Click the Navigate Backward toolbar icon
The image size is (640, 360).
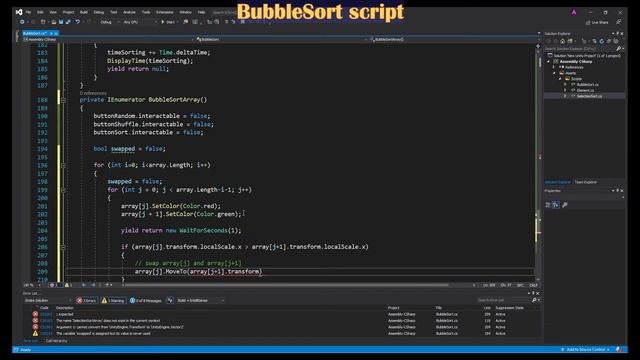point(22,22)
